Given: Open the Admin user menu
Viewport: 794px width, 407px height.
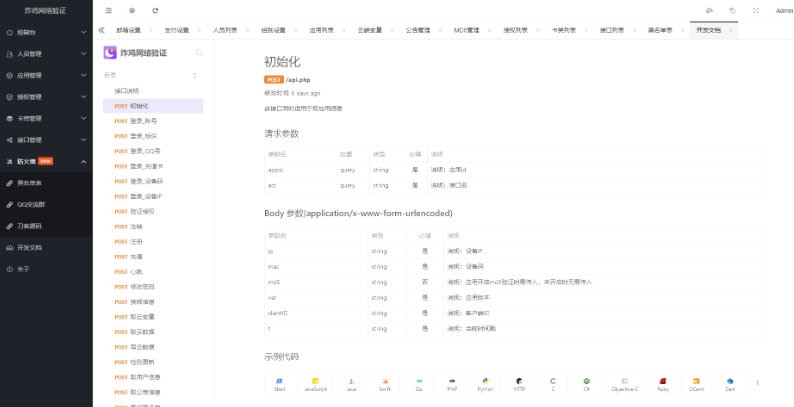Looking at the screenshot, I should coord(784,11).
